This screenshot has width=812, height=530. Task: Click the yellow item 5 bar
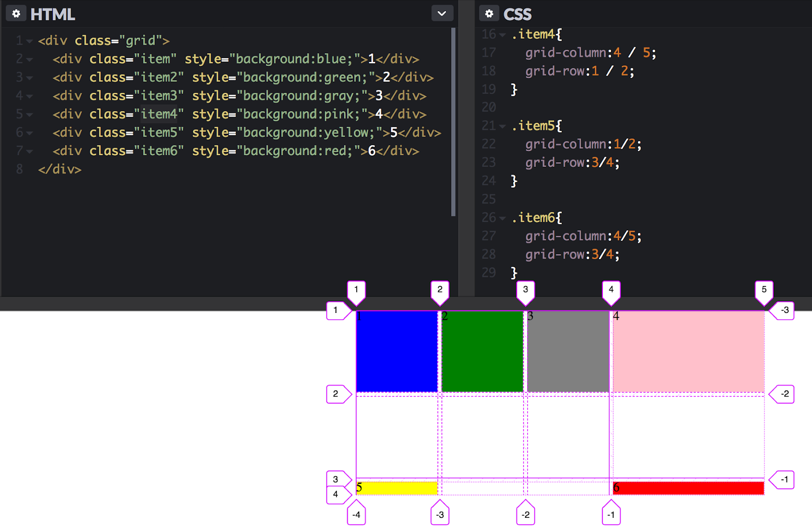coord(396,487)
